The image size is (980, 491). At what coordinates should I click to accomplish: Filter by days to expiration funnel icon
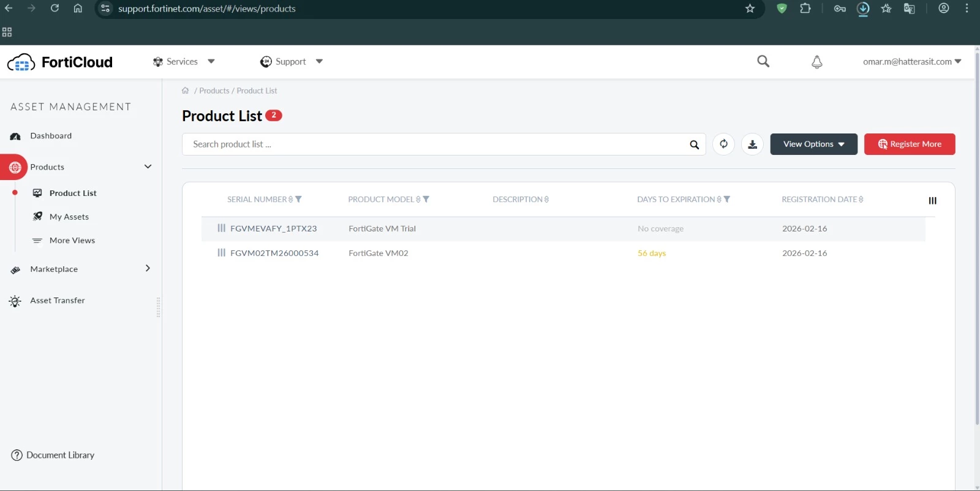click(x=726, y=199)
